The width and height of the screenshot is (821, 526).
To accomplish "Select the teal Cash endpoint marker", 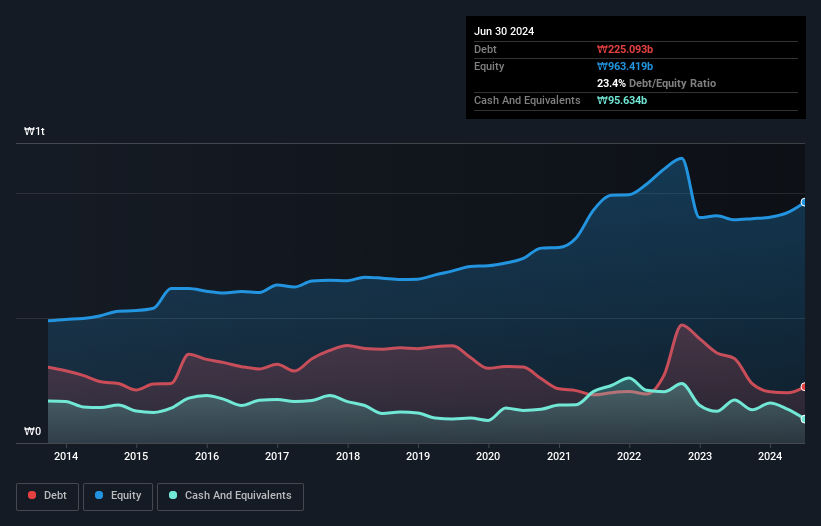I will point(804,419).
